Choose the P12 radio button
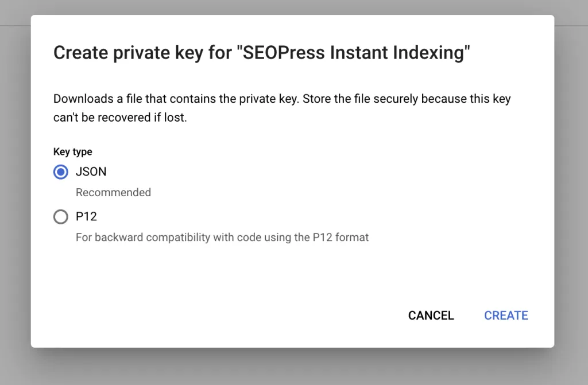This screenshot has width=588, height=385. [x=60, y=217]
